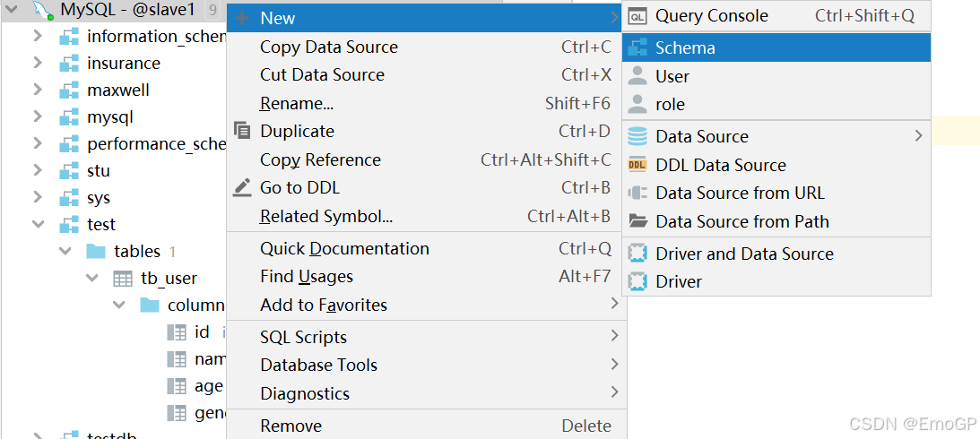Expand the insurance schema node

pos(38,63)
